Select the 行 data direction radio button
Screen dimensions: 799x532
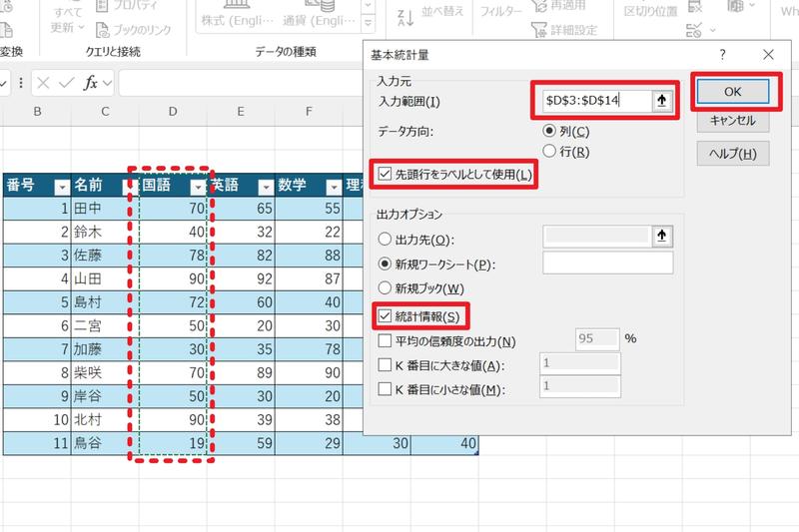548,151
